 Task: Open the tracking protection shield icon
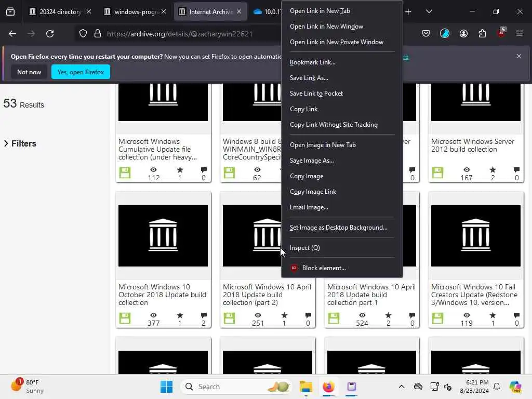click(x=83, y=34)
